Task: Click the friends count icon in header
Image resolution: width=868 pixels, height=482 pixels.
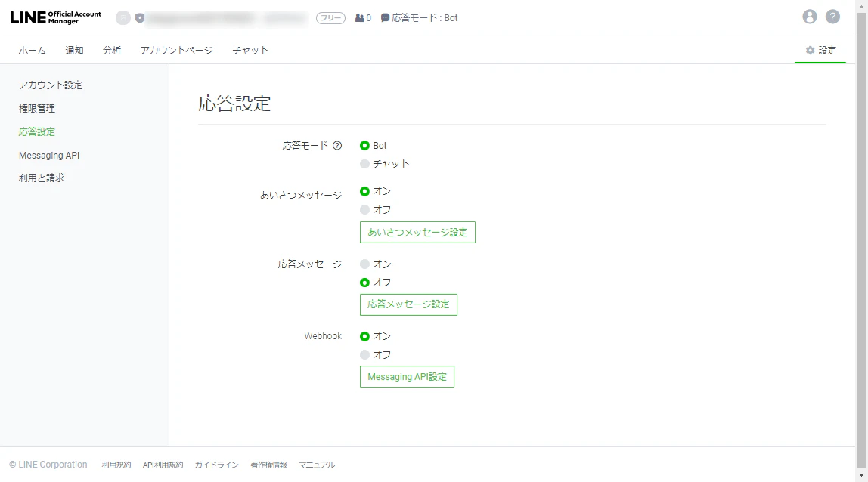Action: point(360,17)
